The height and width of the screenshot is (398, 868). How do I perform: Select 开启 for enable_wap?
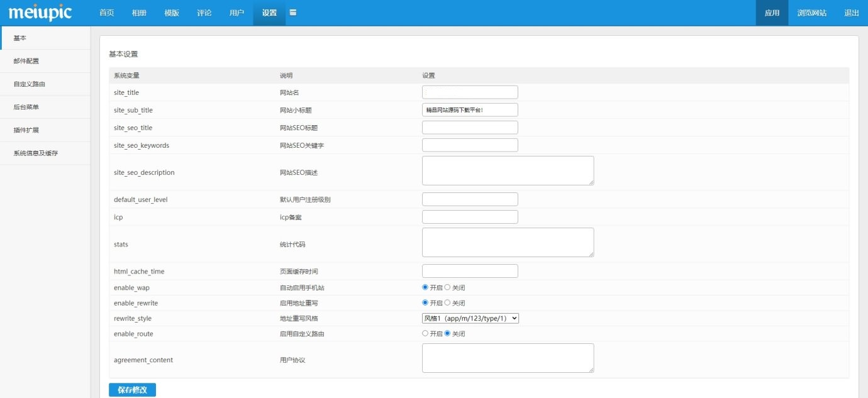(425, 287)
